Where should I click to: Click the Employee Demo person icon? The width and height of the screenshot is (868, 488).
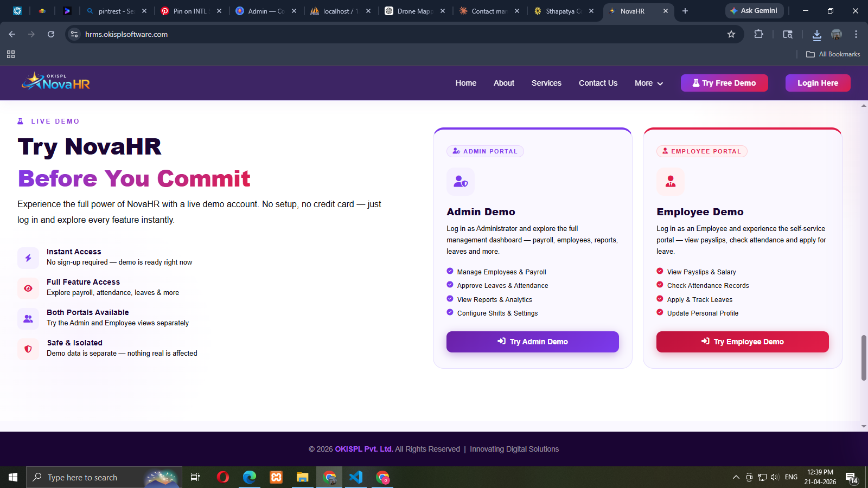(x=671, y=182)
